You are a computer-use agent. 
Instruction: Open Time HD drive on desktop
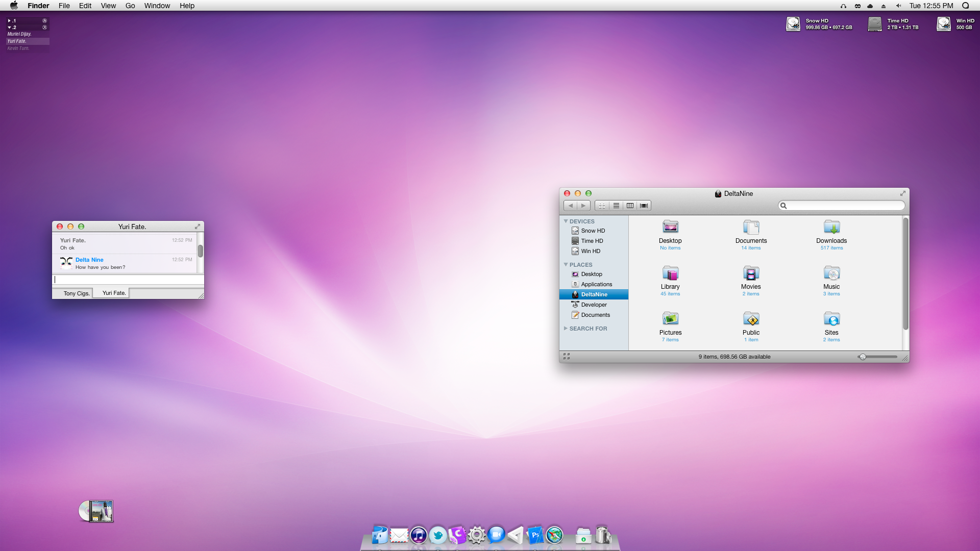click(875, 24)
